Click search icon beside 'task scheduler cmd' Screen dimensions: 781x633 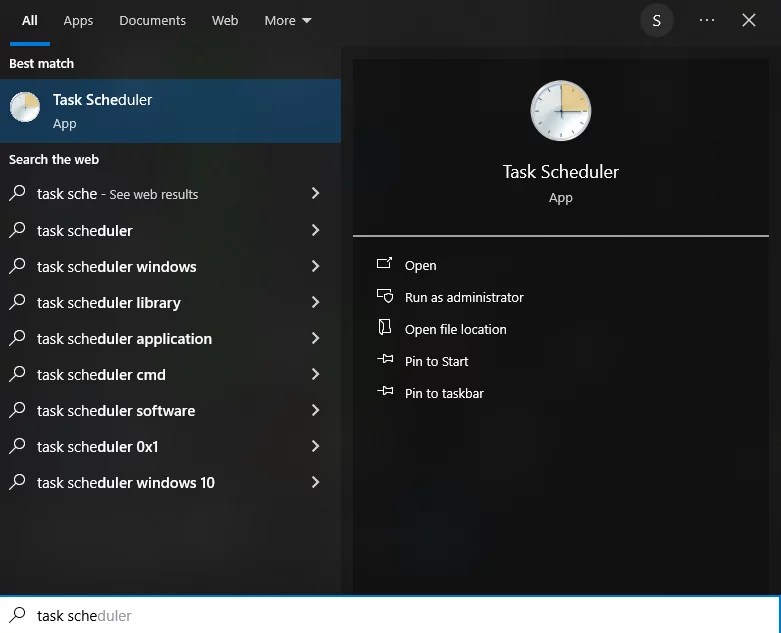point(17,374)
